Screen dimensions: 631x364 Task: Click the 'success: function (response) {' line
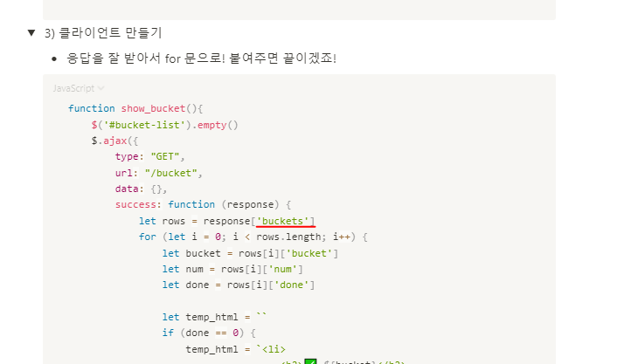click(x=204, y=204)
